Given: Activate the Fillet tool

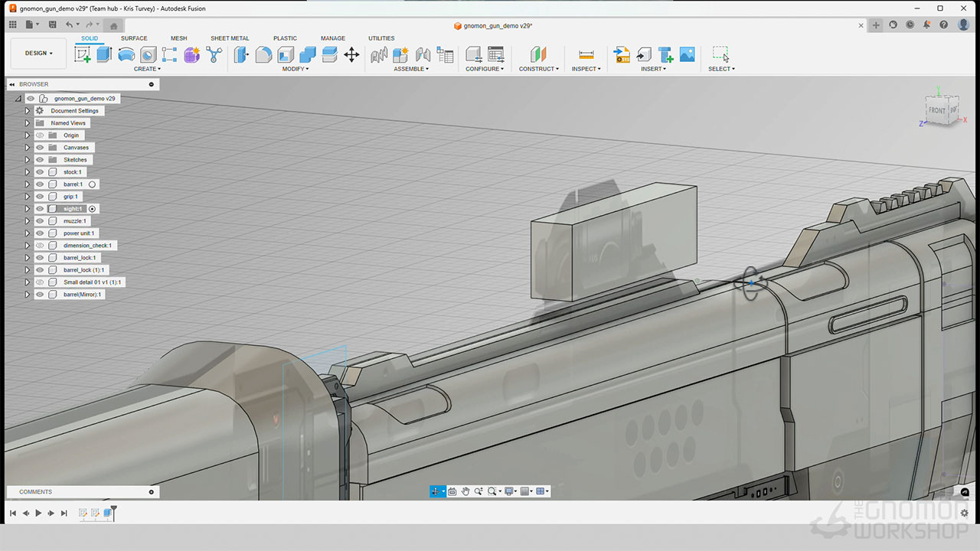Looking at the screenshot, I should pos(263,54).
